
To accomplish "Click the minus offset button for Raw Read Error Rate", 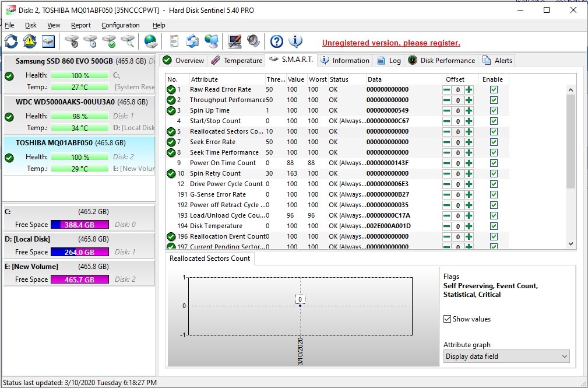I will (x=446, y=90).
